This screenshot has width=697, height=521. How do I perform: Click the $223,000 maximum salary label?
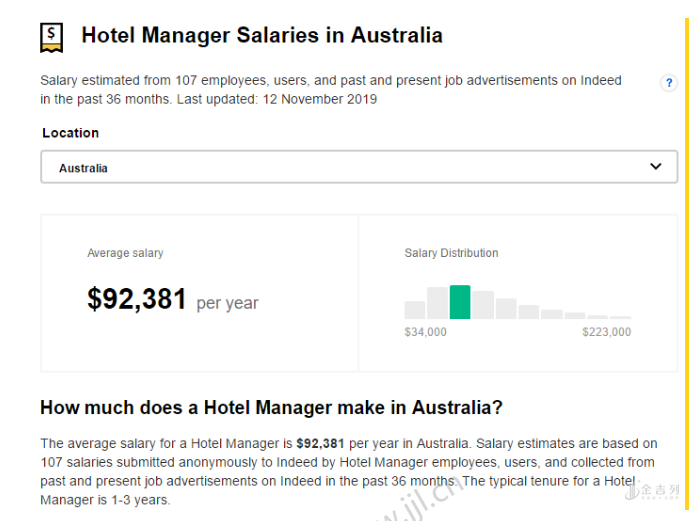tap(606, 332)
